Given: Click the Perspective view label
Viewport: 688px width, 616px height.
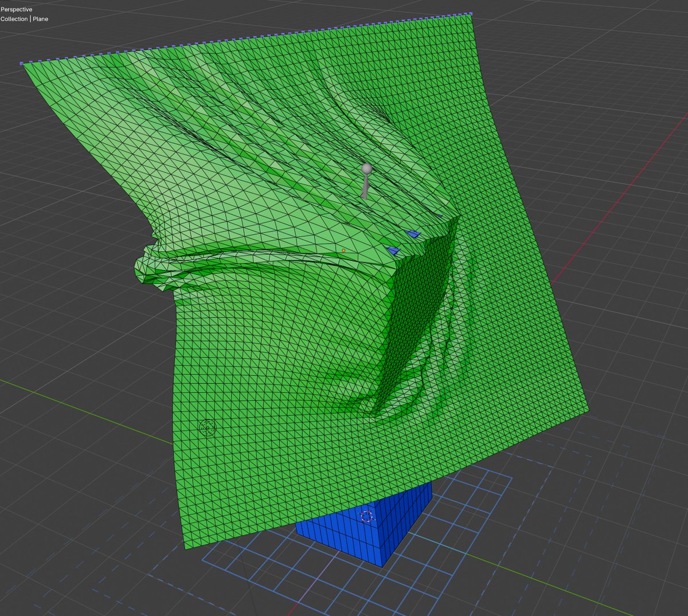Looking at the screenshot, I should [16, 9].
